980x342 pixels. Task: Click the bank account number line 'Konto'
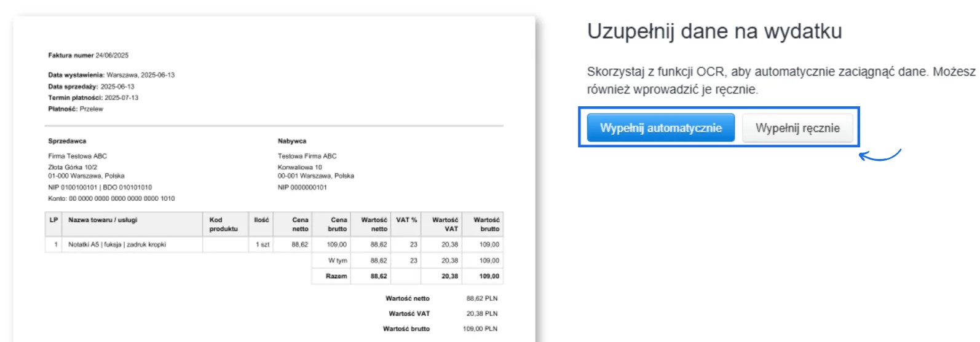click(x=111, y=198)
